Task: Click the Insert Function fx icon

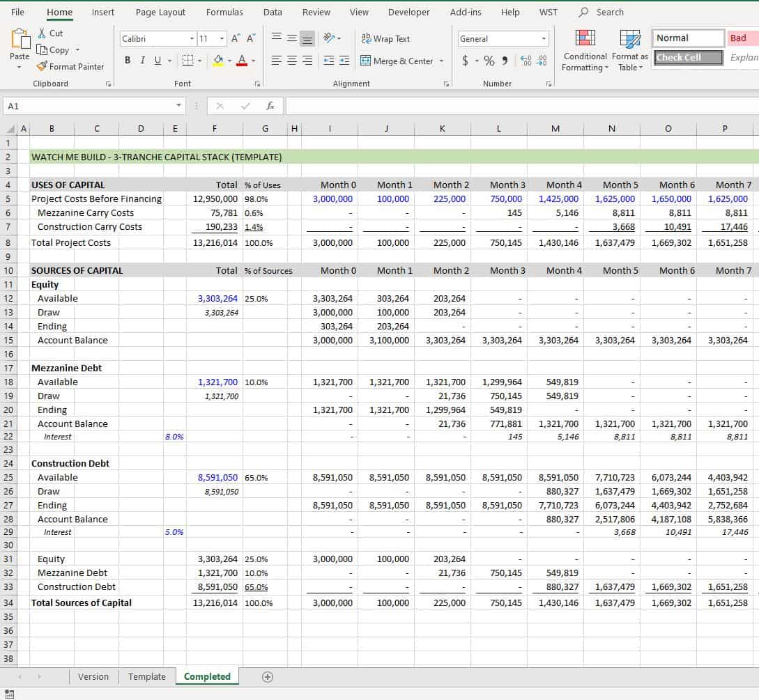Action: [x=270, y=106]
